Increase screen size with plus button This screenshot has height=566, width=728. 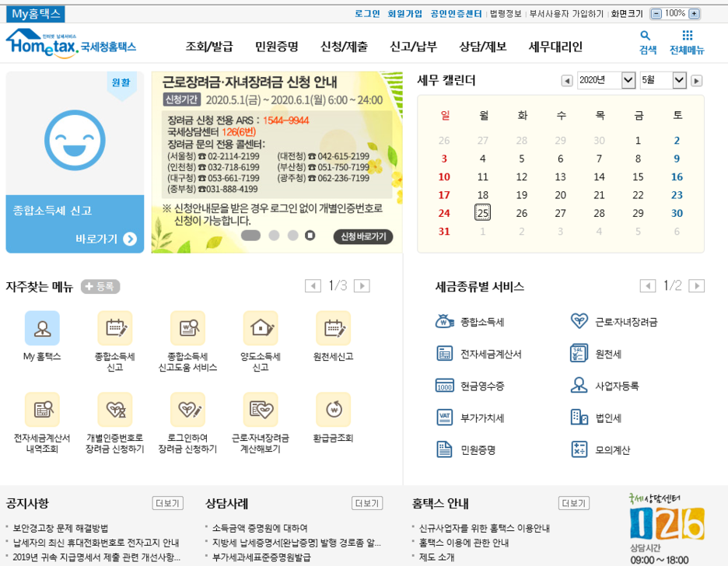click(694, 13)
